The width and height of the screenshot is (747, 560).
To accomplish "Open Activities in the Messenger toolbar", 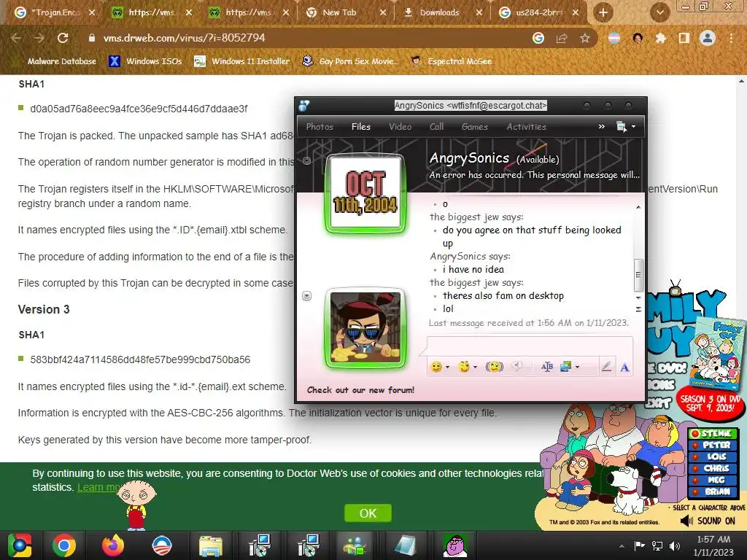I will (526, 127).
